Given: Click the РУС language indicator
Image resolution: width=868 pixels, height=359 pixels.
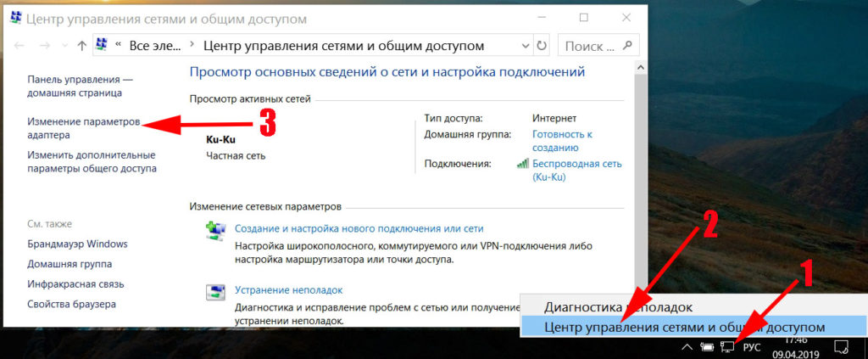Looking at the screenshot, I should pos(754,346).
